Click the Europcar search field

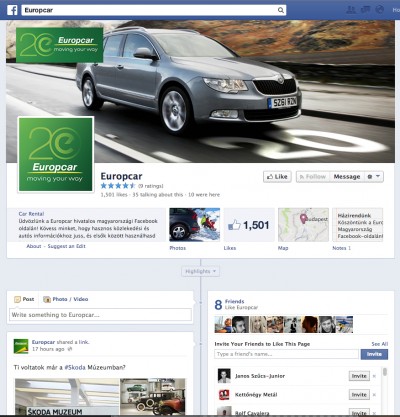click(x=154, y=10)
